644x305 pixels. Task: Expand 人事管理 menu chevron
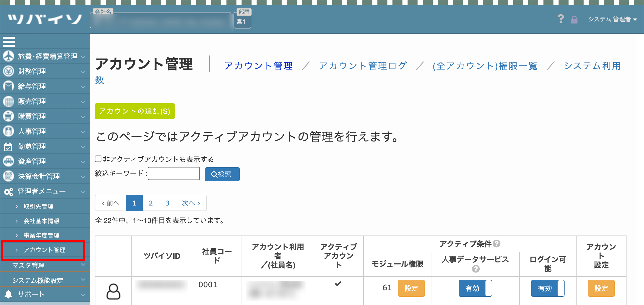click(83, 132)
